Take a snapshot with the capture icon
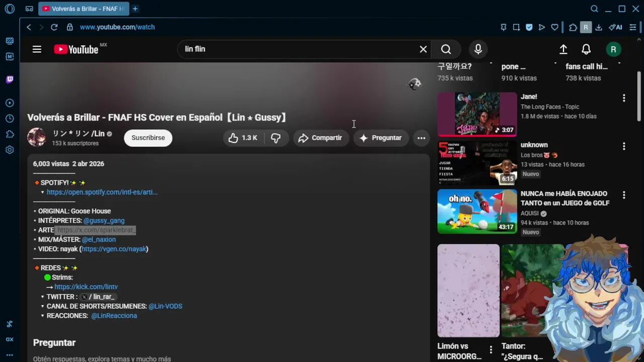The width and height of the screenshot is (644, 362). pos(516,27)
